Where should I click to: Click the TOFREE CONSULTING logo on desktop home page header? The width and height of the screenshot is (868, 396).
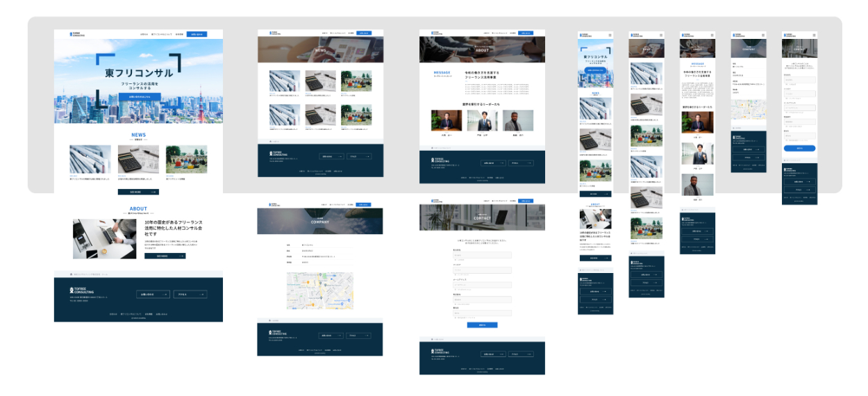[76, 34]
